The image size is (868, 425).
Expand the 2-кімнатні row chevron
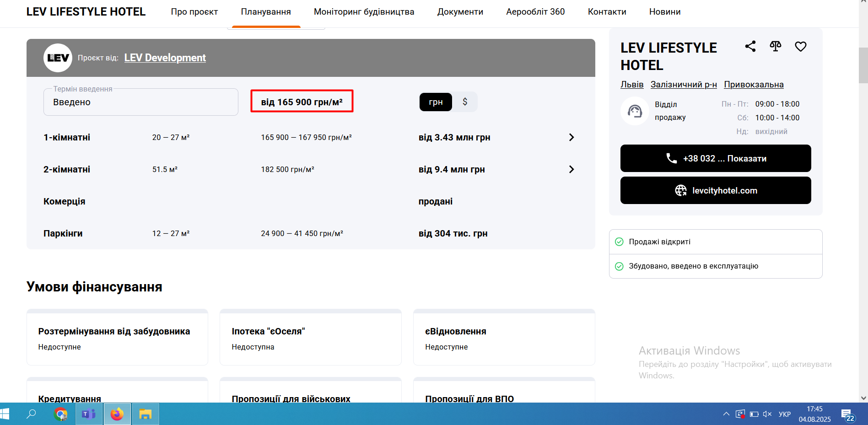point(571,169)
